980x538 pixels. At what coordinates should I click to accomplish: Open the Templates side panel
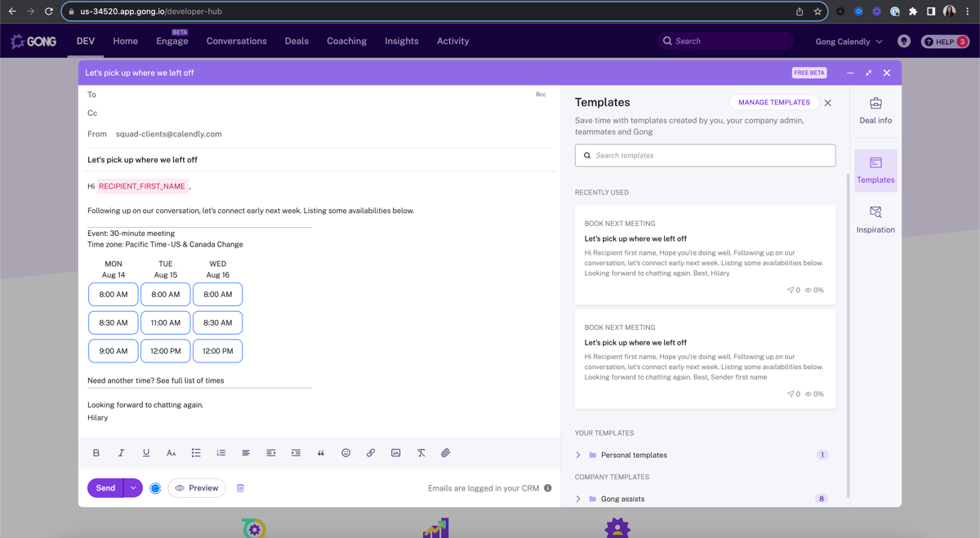[x=875, y=170]
